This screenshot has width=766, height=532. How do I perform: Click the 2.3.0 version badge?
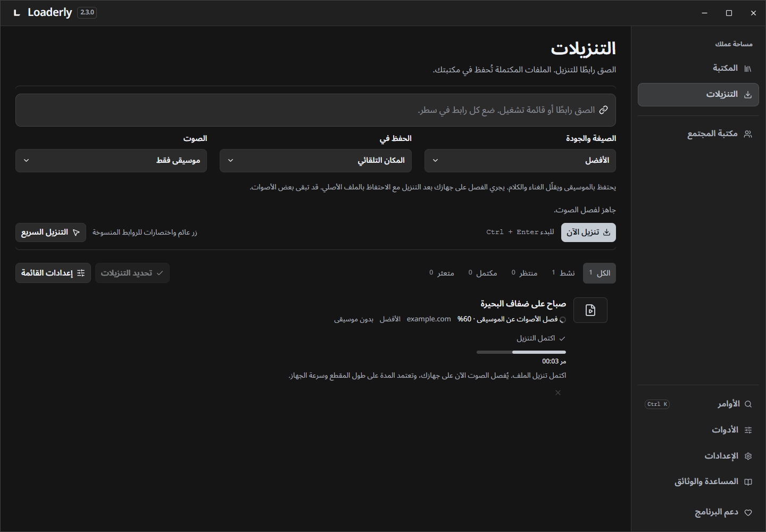87,12
